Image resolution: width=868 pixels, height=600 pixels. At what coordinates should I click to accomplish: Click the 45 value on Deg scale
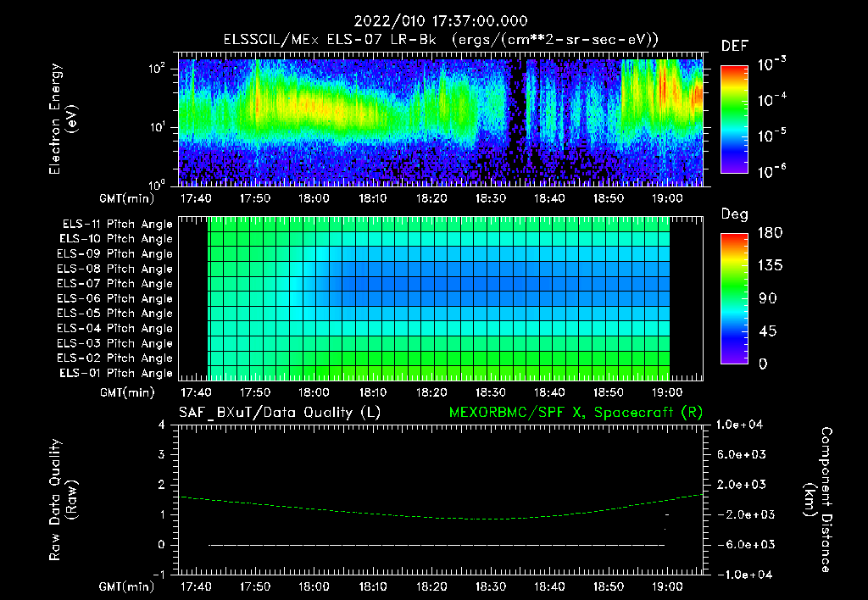[x=768, y=331]
